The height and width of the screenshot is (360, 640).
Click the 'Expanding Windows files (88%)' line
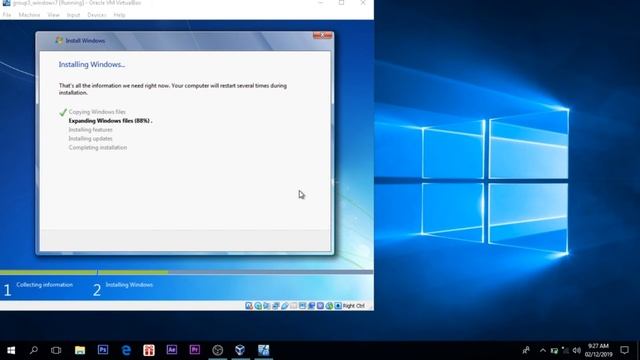click(110, 121)
